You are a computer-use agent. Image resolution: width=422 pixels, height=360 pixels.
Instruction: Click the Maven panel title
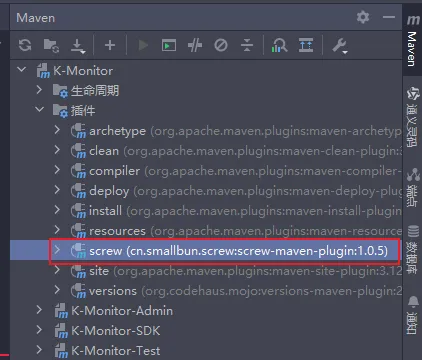(x=36, y=18)
